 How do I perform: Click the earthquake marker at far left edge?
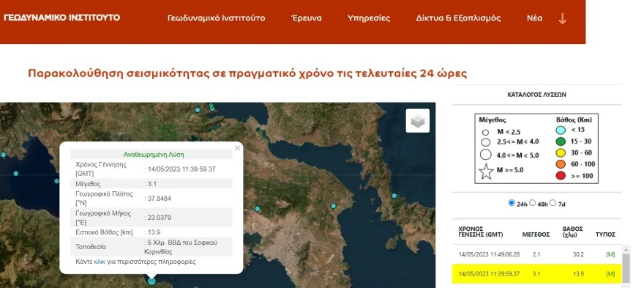tap(3, 155)
